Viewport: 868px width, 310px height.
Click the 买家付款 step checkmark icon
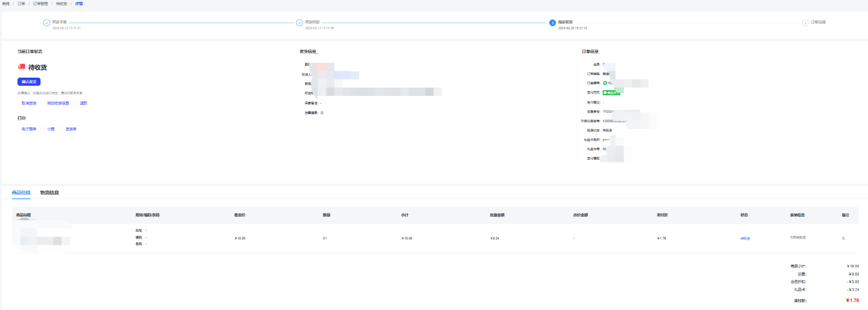(299, 23)
